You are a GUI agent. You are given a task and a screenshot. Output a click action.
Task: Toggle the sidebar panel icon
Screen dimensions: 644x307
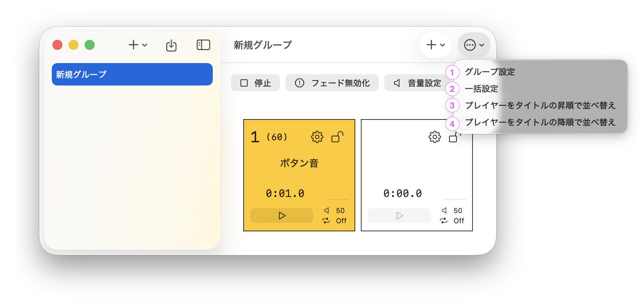click(x=203, y=45)
